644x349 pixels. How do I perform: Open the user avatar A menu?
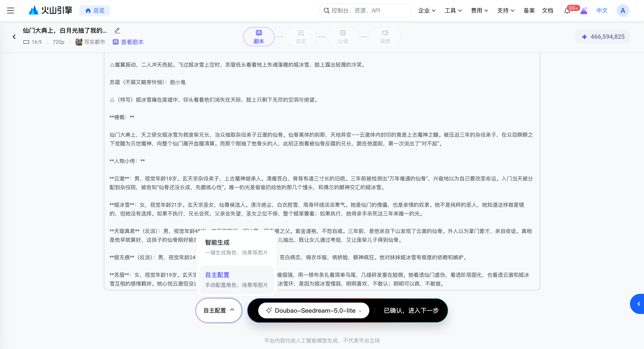[x=623, y=11]
